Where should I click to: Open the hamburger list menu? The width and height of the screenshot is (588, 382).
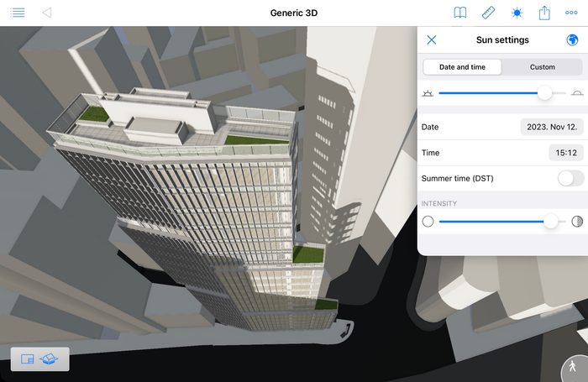pyautogui.click(x=18, y=13)
